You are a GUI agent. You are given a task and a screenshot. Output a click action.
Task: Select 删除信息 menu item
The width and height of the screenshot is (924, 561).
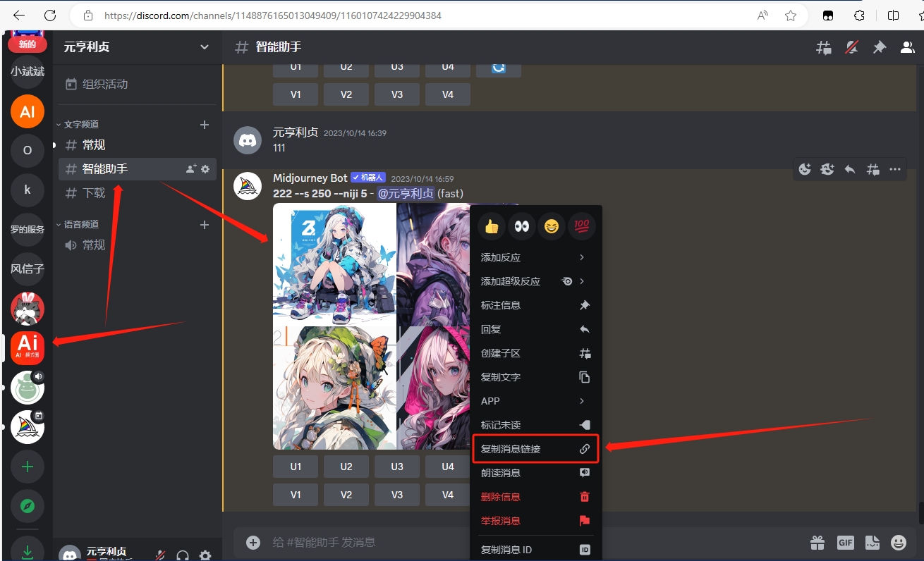[536, 497]
